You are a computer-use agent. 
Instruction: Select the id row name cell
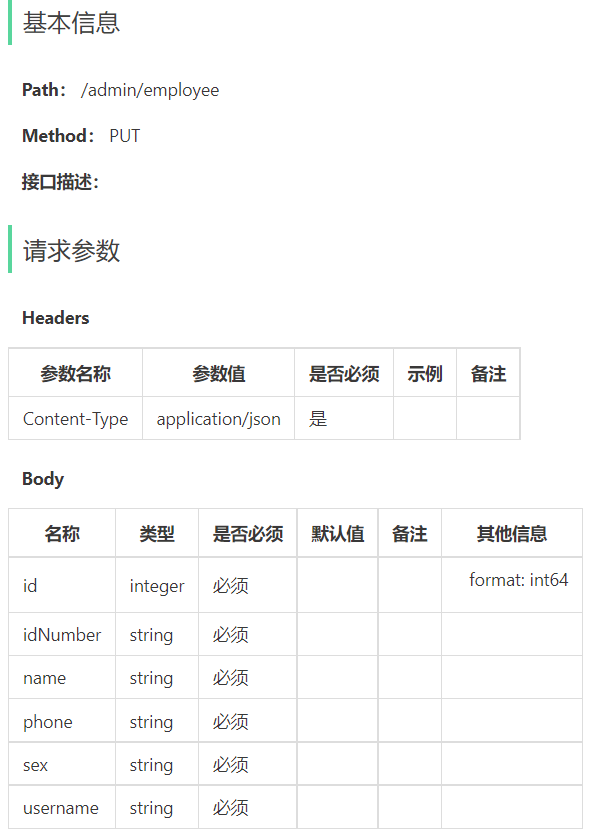(62, 585)
